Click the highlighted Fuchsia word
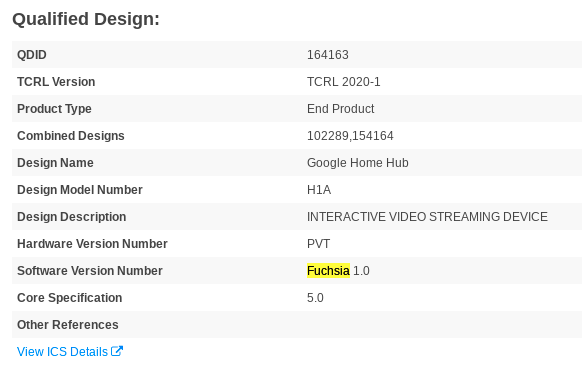The image size is (582, 378). coord(328,271)
